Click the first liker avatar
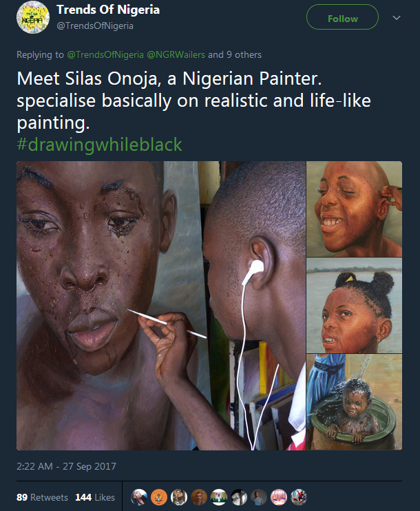Viewport: 420px width, 511px height. point(139,497)
